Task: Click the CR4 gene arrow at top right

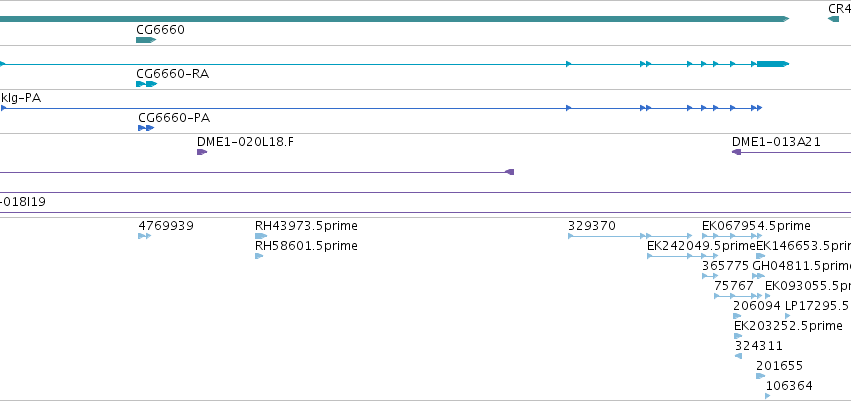Action: point(833,19)
